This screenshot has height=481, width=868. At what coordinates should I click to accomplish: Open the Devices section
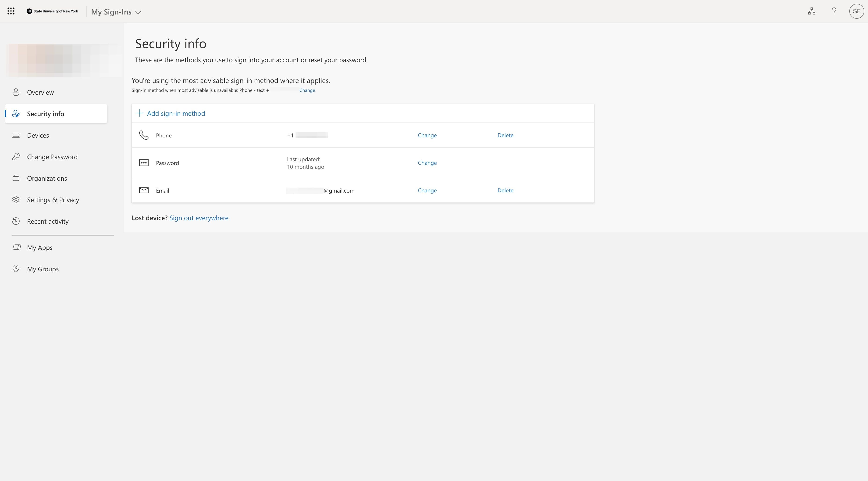click(x=38, y=135)
